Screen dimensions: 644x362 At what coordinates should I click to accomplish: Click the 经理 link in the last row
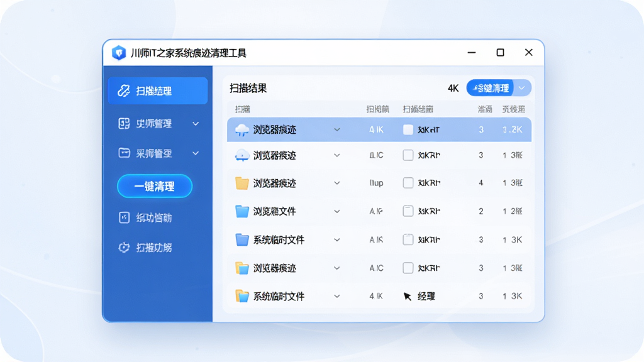(x=426, y=297)
